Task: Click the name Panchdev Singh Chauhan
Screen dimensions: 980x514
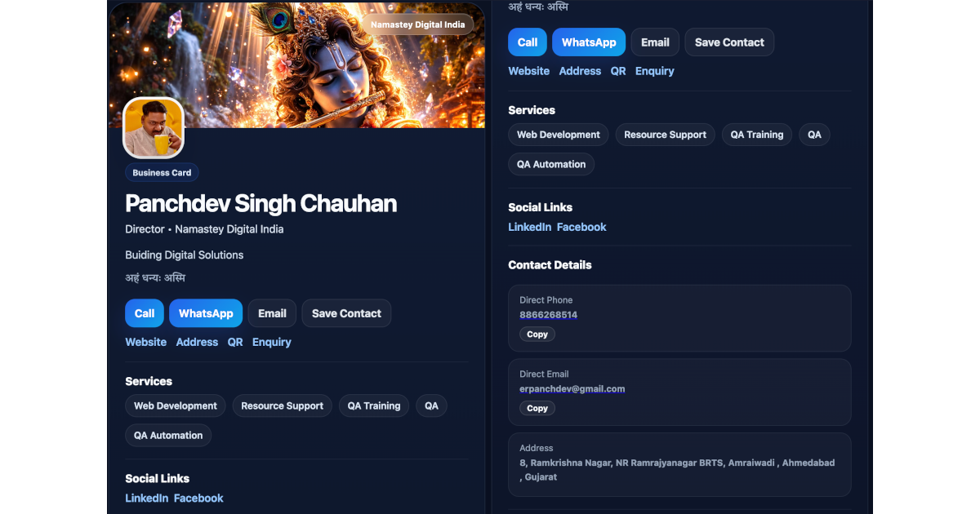Action: click(x=261, y=203)
